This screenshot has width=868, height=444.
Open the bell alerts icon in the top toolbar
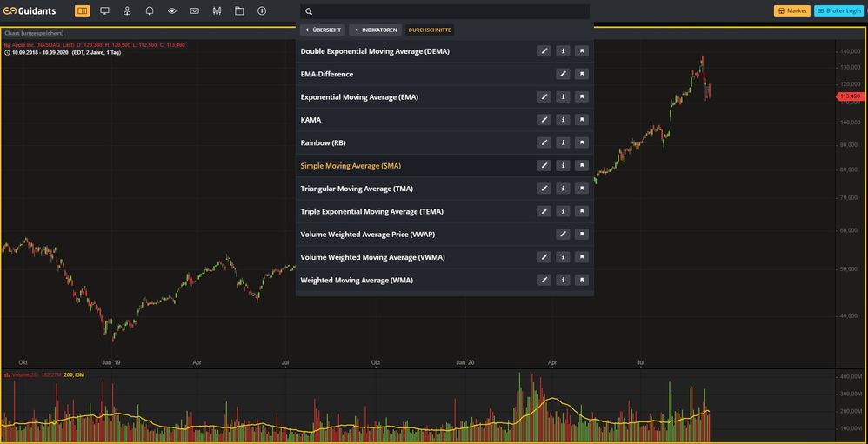[150, 11]
